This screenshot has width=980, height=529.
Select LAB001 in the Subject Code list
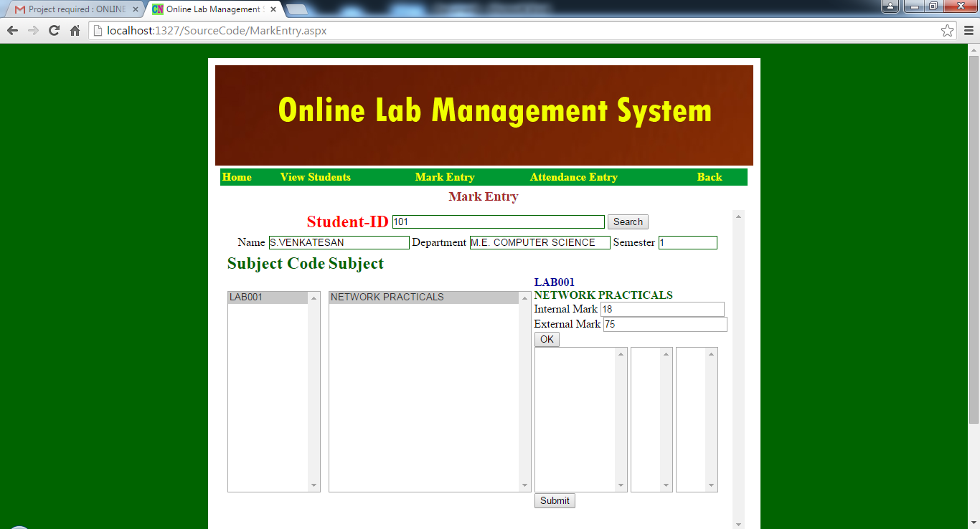[268, 297]
